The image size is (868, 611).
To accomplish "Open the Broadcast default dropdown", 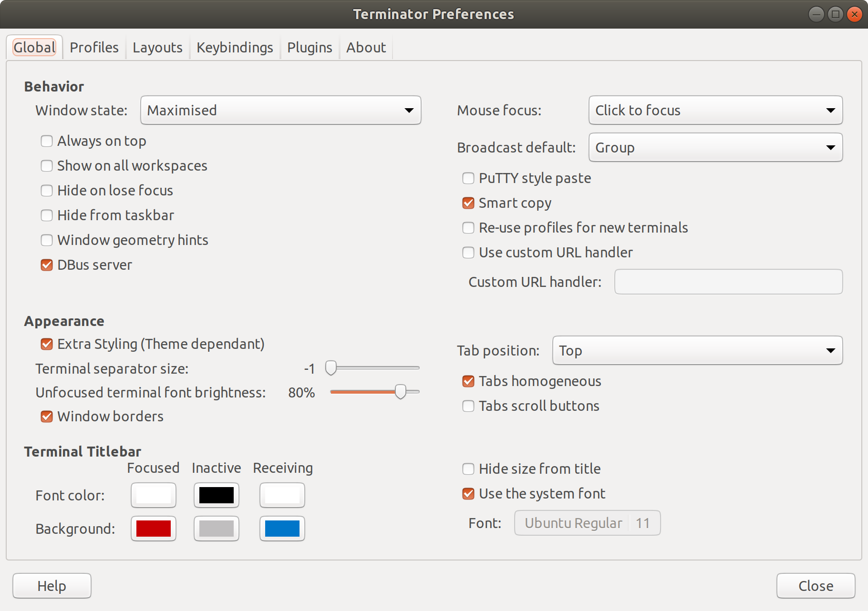I will pos(715,147).
